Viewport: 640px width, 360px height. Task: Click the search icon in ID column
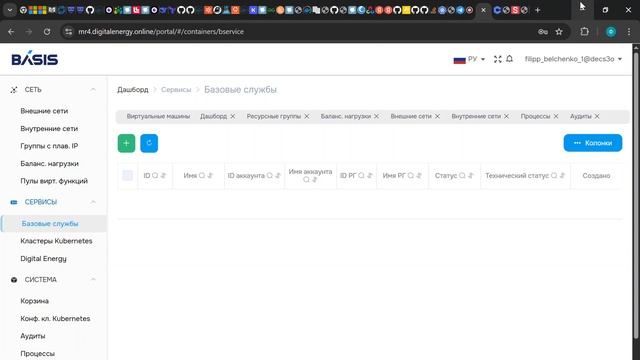[x=155, y=176]
